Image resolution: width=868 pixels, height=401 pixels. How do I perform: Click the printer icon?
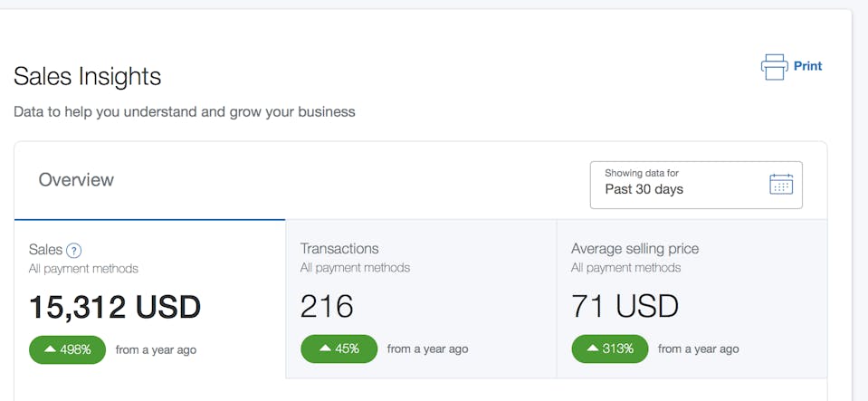tap(774, 67)
